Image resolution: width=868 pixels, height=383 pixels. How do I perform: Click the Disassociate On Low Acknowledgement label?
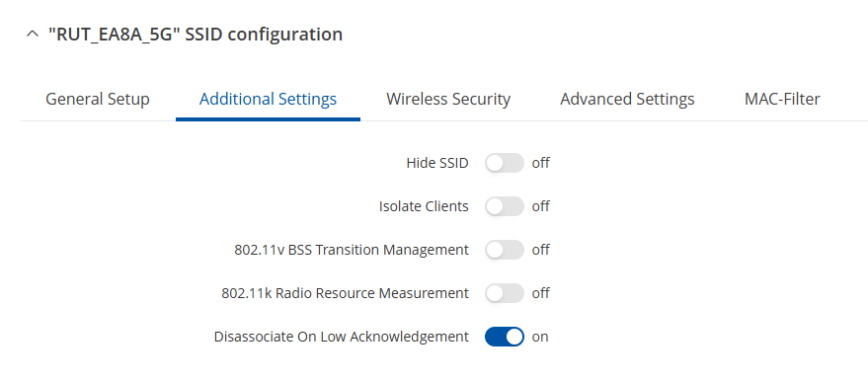(342, 337)
